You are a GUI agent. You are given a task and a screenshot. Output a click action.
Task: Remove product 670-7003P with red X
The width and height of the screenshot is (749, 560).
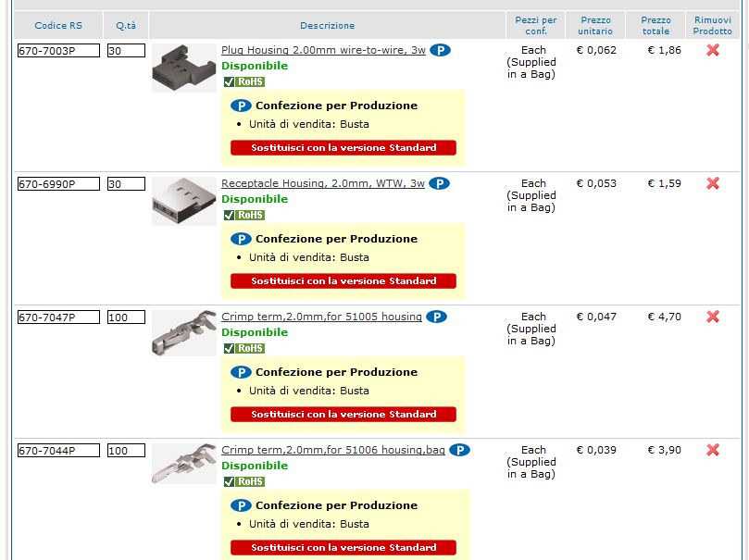point(713,50)
